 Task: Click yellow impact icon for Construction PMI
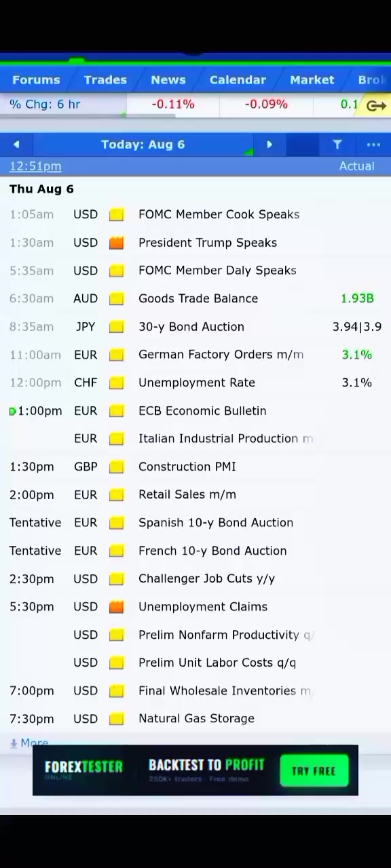117,467
